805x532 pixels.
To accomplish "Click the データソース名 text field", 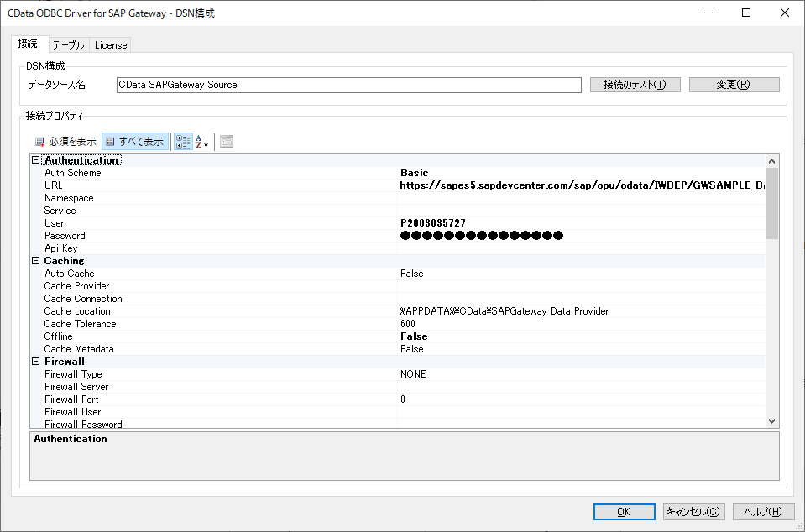I will pyautogui.click(x=349, y=85).
